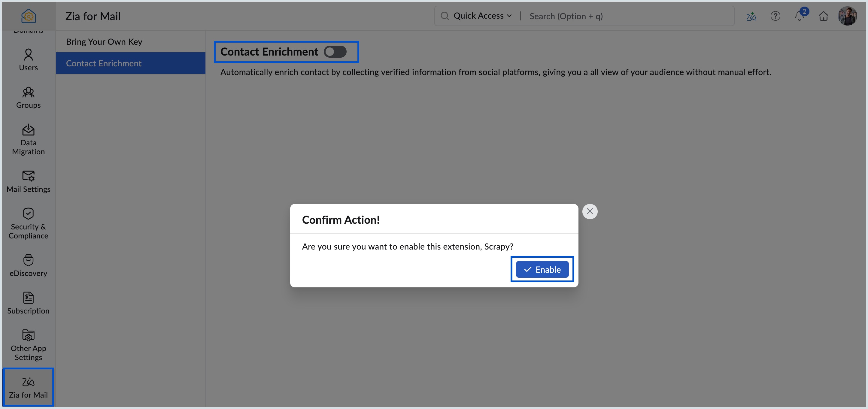868x409 pixels.
Task: Click the Admin Console gear icon
Action: [28, 16]
